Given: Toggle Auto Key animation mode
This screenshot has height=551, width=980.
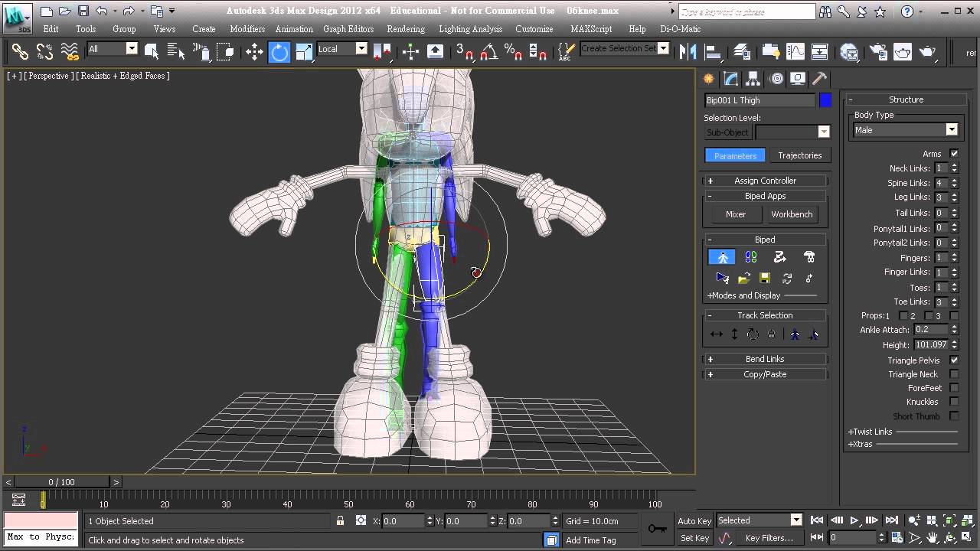Looking at the screenshot, I should (694, 520).
